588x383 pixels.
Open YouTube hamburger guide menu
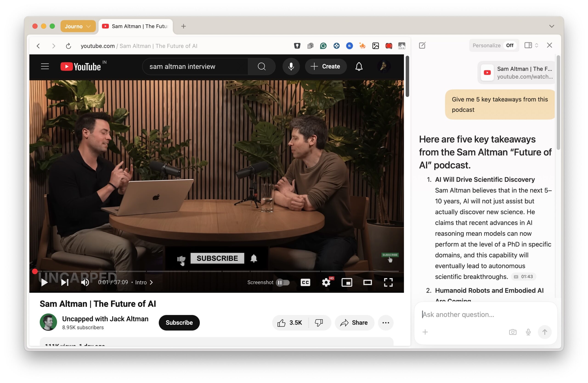coord(45,66)
